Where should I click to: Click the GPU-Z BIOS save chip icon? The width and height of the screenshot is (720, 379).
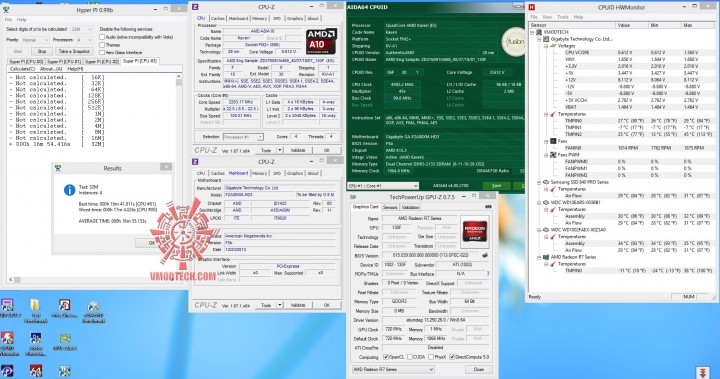tap(485, 255)
